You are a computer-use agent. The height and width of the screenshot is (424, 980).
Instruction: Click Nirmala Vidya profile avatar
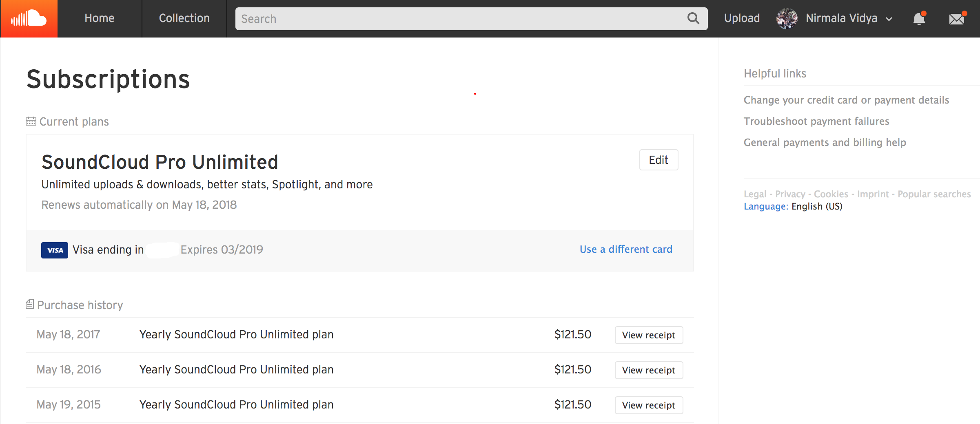click(787, 19)
